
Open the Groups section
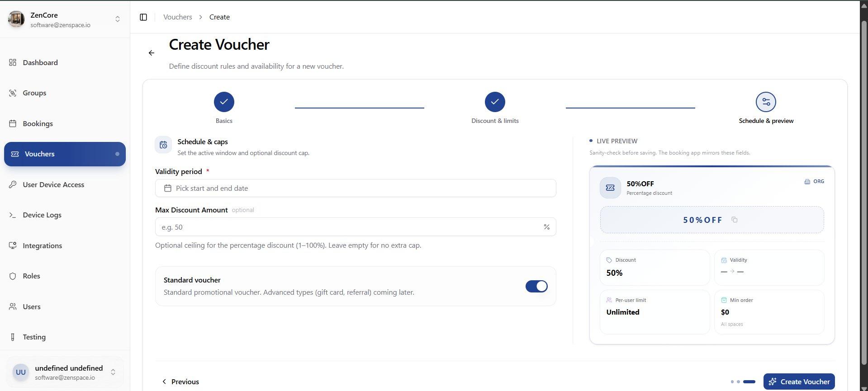click(x=65, y=93)
